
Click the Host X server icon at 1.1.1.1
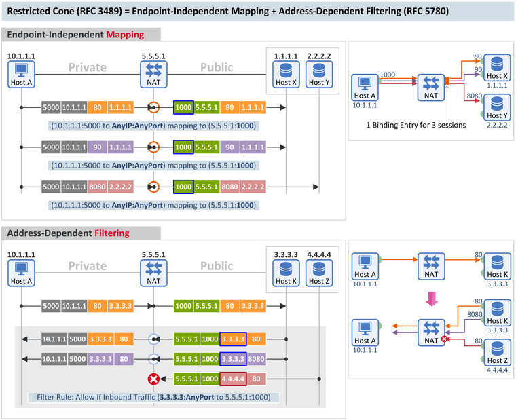(x=286, y=75)
